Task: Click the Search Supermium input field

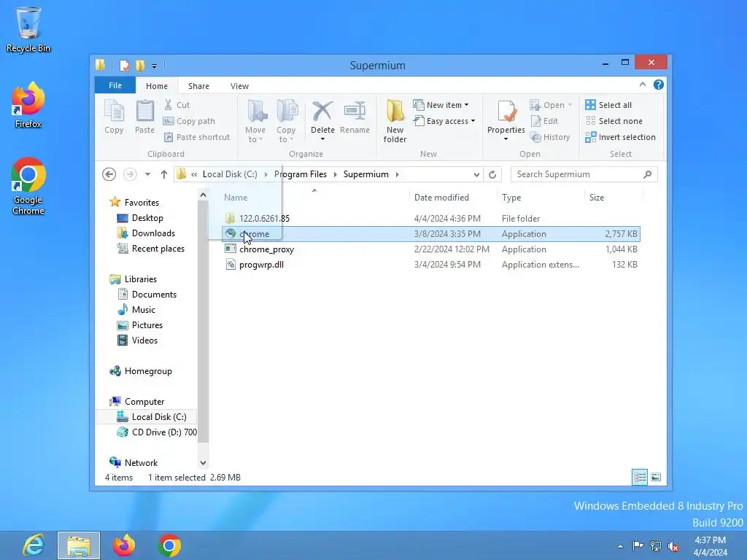Action: (x=584, y=174)
